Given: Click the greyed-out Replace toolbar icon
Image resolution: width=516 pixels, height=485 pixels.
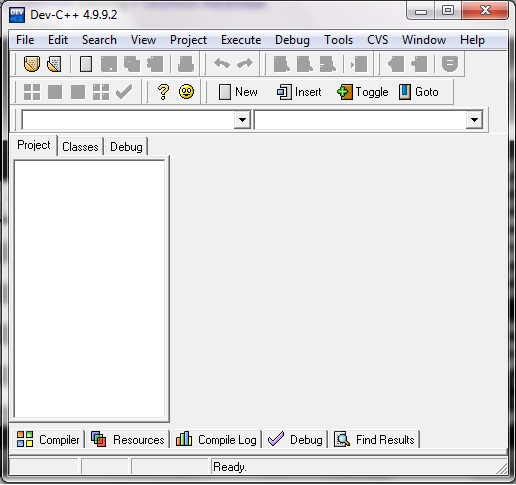Looking at the screenshot, I should pos(305,64).
